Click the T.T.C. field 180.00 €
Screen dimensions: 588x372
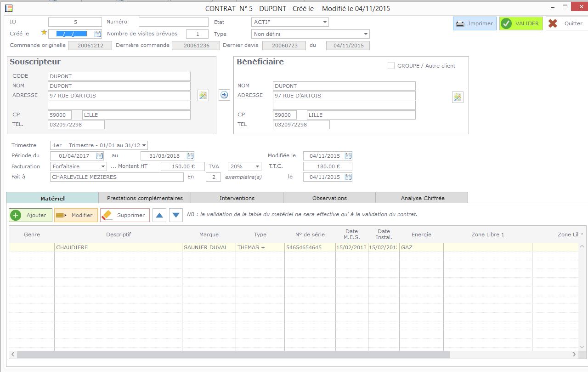pos(328,166)
